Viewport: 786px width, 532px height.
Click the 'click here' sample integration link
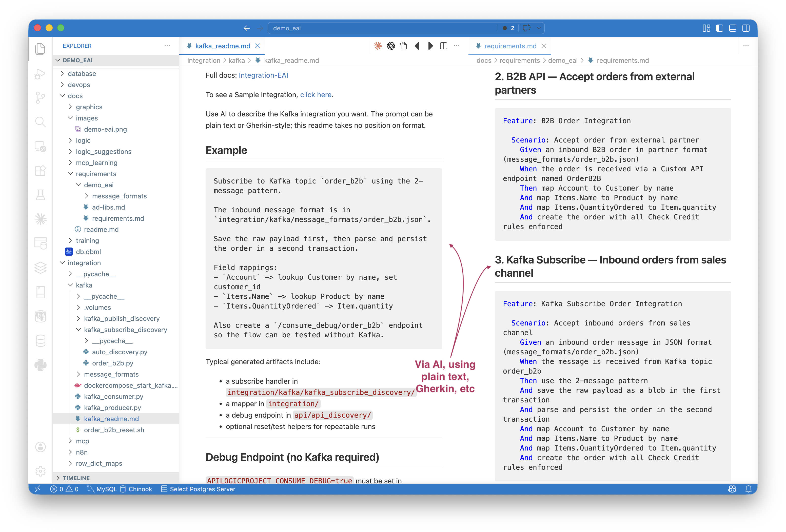315,95
